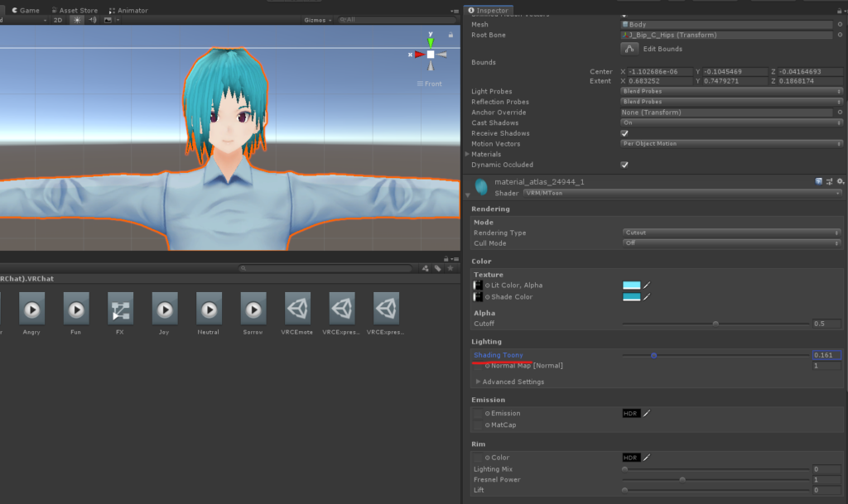Open the Motion Vectors dropdown
The width and height of the screenshot is (848, 504).
tap(731, 144)
